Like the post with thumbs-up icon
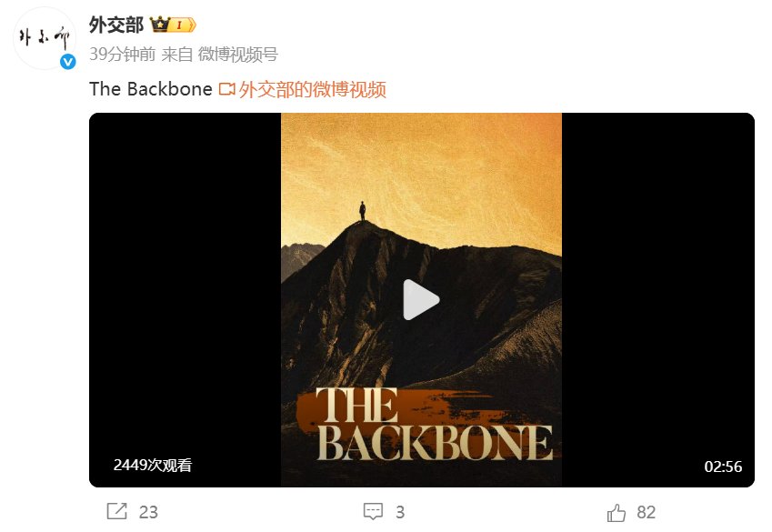Image resolution: width=772 pixels, height=532 pixels. [x=617, y=512]
